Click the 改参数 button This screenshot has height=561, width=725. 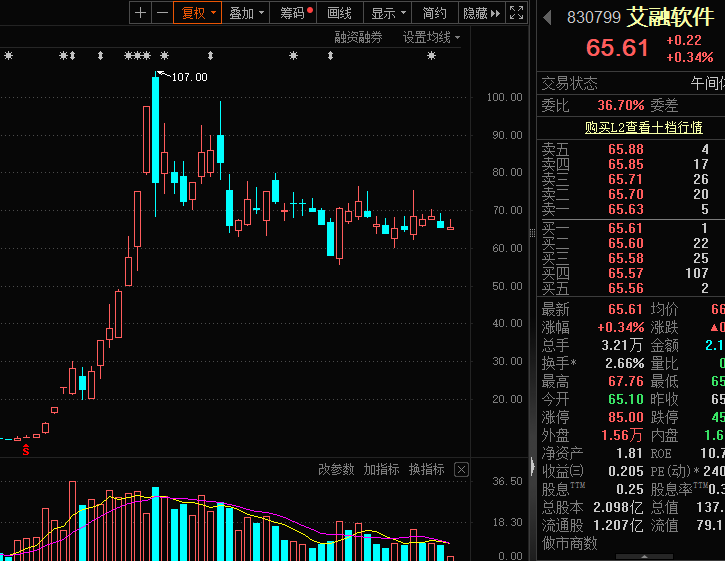pos(336,469)
